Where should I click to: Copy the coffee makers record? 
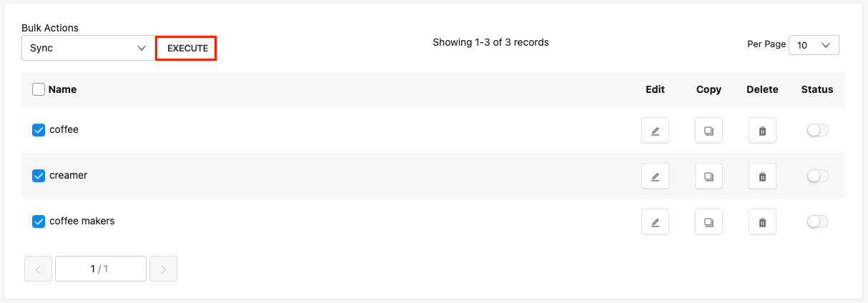709,222
